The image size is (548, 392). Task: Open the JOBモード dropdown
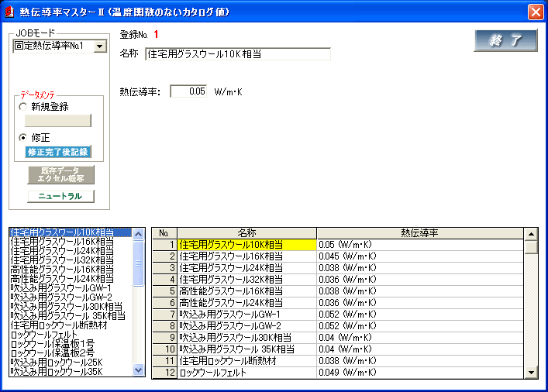pos(98,46)
